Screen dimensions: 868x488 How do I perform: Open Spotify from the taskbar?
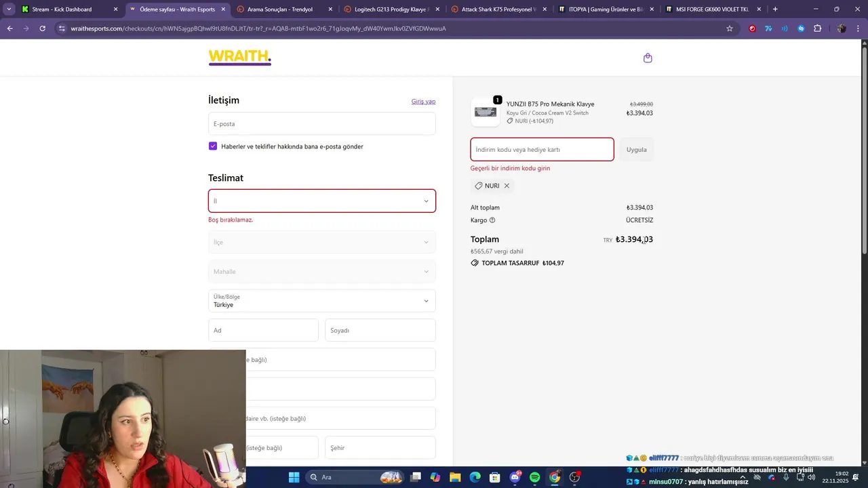[534, 477]
